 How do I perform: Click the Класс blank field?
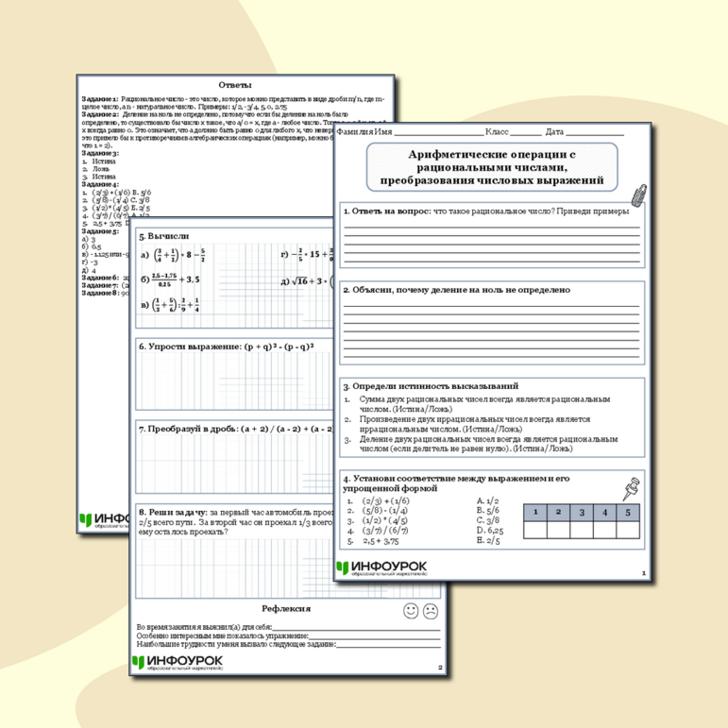526,133
